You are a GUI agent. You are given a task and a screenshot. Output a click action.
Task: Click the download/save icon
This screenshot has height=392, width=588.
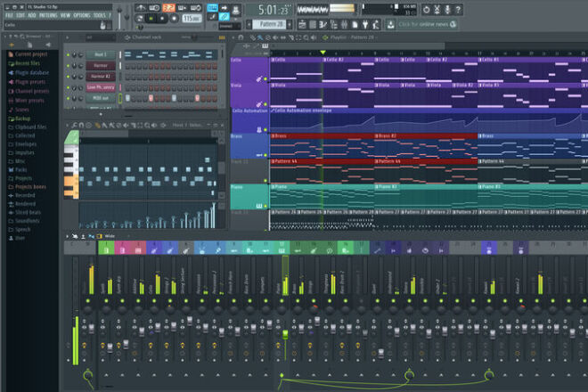[390, 24]
